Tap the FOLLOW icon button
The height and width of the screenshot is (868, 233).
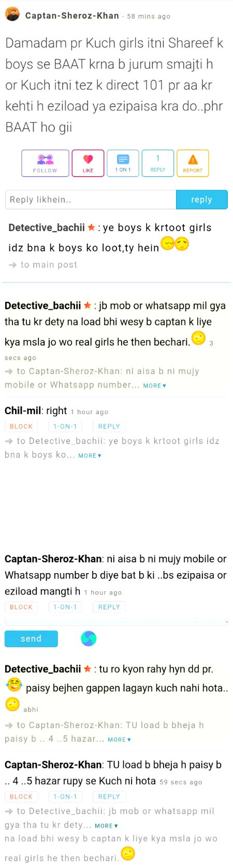(x=45, y=163)
